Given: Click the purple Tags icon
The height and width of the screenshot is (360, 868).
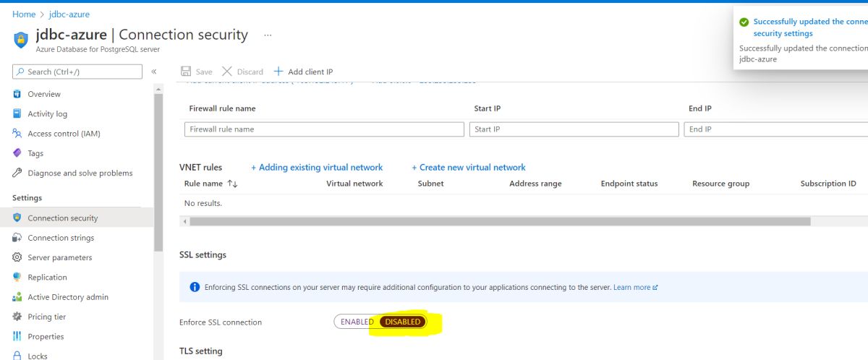Looking at the screenshot, I should coord(17,153).
